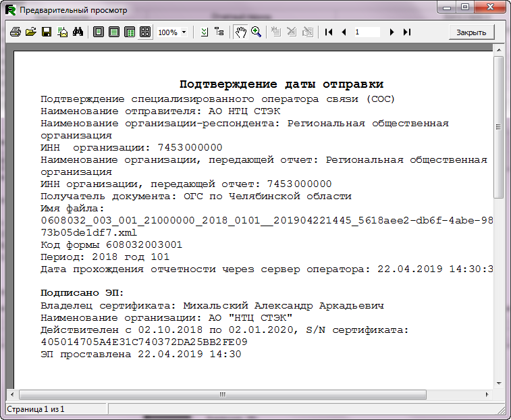This screenshot has width=511, height=420.
Task: Open Find with the binoculars icon
Action: point(78,32)
